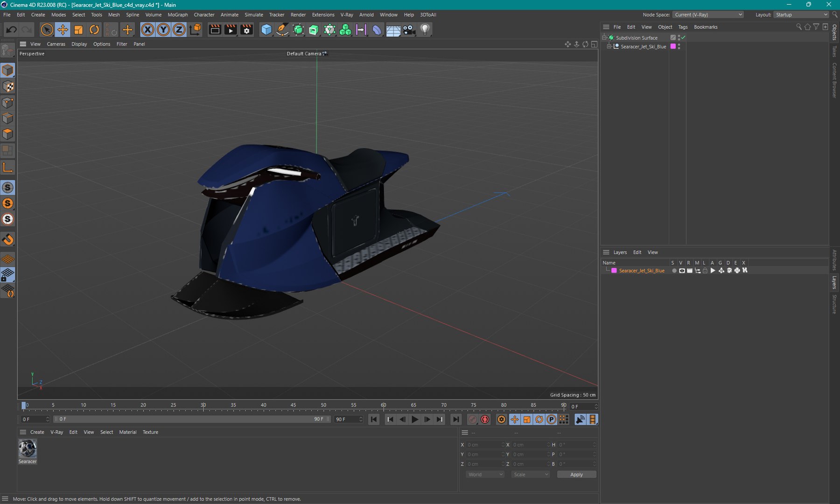This screenshot has width=840, height=504.
Task: Activate the Rotate tool
Action: click(94, 30)
